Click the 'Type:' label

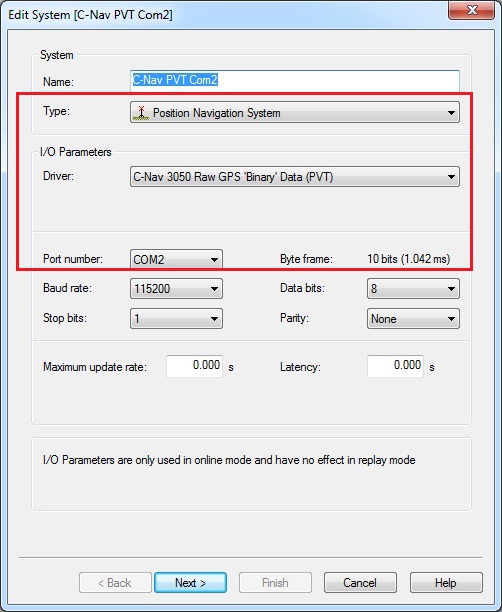pos(57,111)
